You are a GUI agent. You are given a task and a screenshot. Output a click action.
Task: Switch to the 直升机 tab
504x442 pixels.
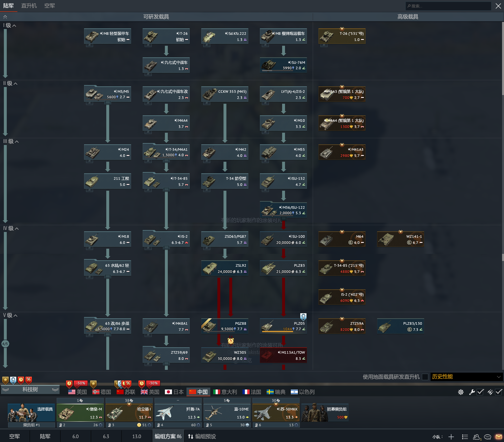[29, 6]
